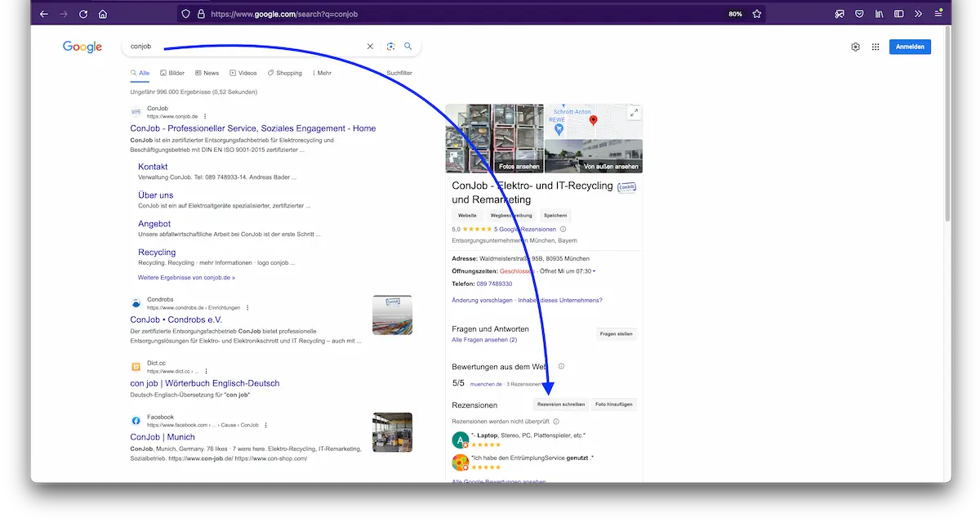This screenshot has height=523, width=980.
Task: Open the Angebot sitelink
Action: [x=154, y=224]
